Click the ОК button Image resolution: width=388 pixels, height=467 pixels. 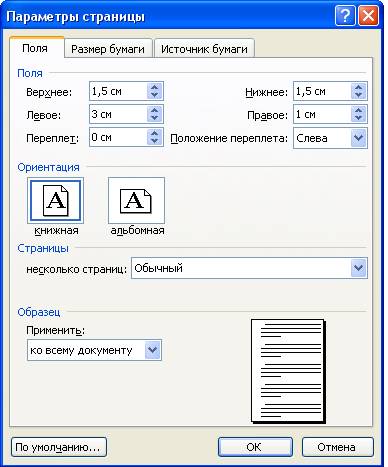pos(255,447)
